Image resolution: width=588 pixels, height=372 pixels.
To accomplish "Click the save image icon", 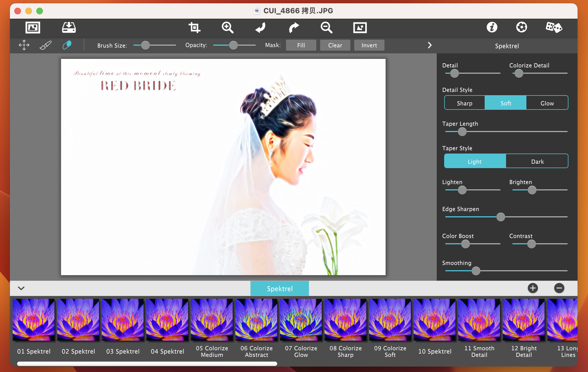I will point(69,28).
